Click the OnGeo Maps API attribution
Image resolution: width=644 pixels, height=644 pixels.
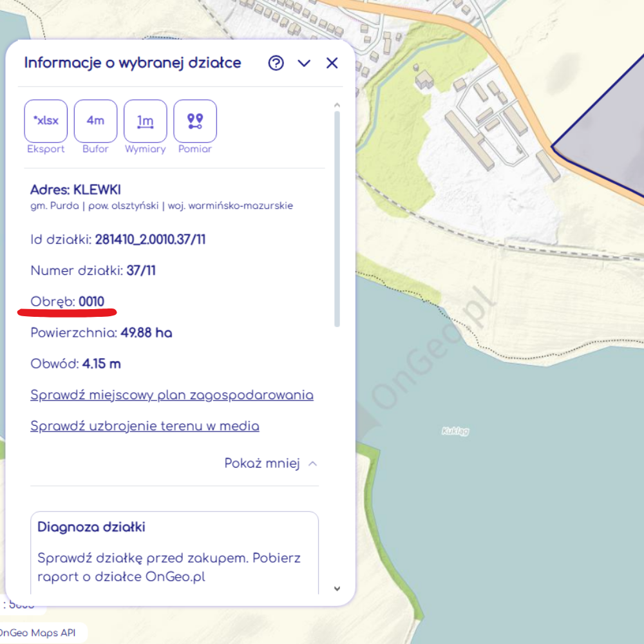pos(39,633)
